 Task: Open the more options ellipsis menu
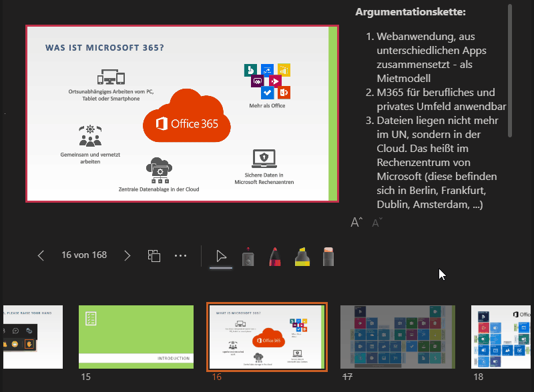click(180, 255)
